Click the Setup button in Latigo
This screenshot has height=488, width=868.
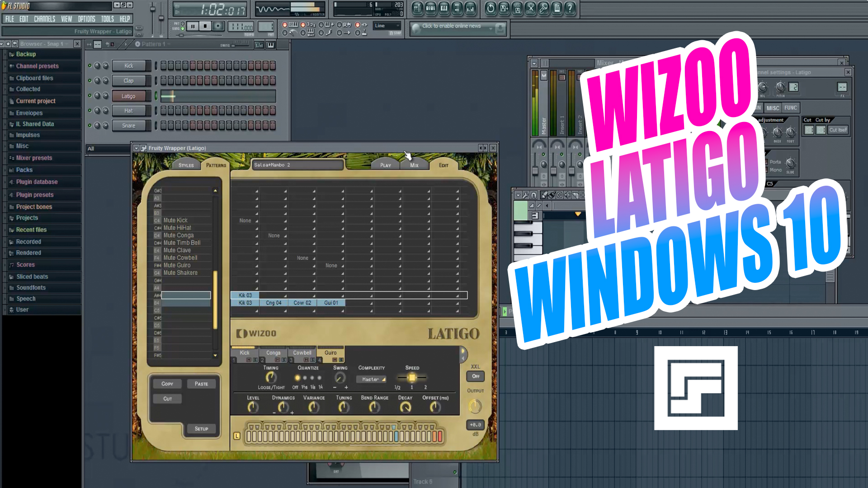[x=201, y=429]
